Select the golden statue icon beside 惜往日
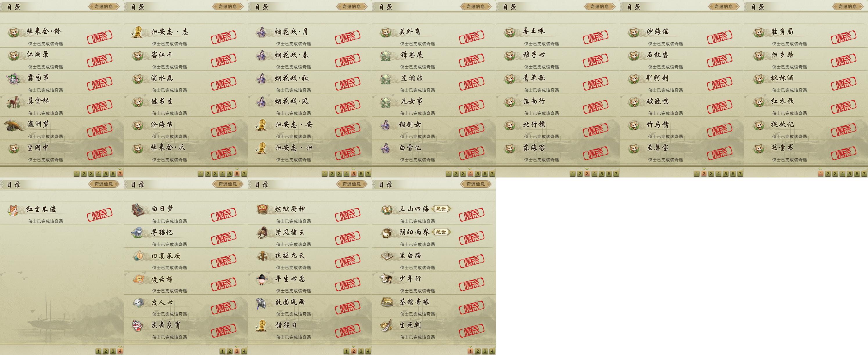 (x=261, y=325)
